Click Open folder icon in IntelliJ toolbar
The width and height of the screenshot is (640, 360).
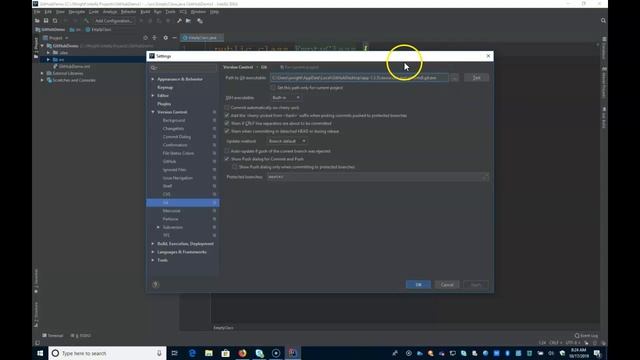pyautogui.click(x=37, y=20)
